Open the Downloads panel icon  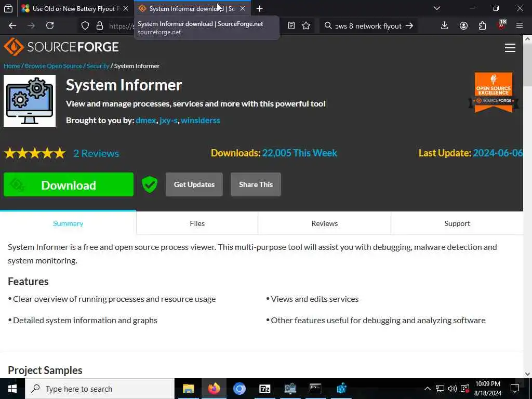pos(445,26)
